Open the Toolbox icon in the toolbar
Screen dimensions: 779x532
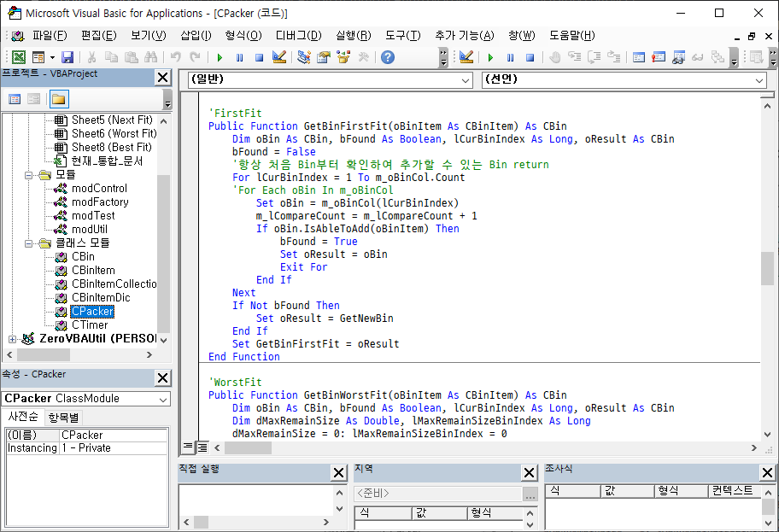(x=363, y=57)
